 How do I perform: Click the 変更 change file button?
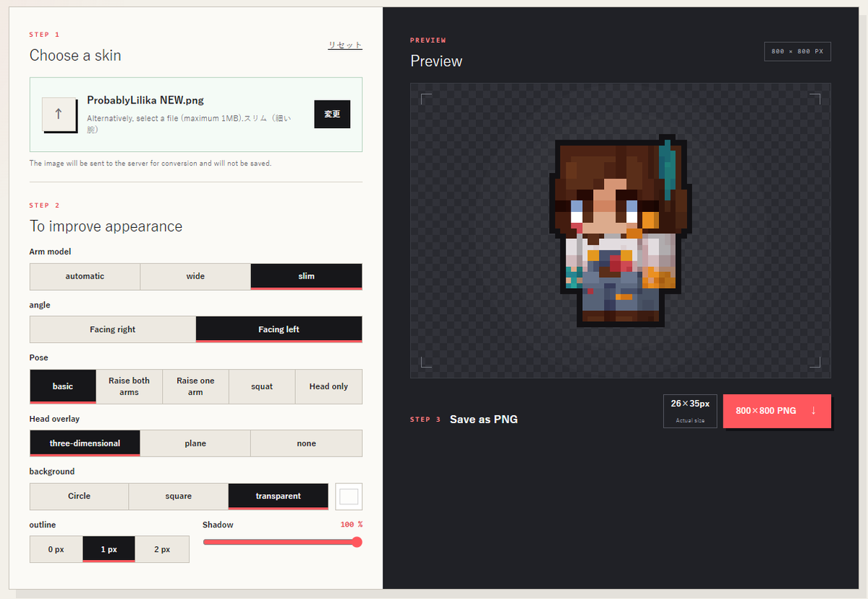pos(332,114)
